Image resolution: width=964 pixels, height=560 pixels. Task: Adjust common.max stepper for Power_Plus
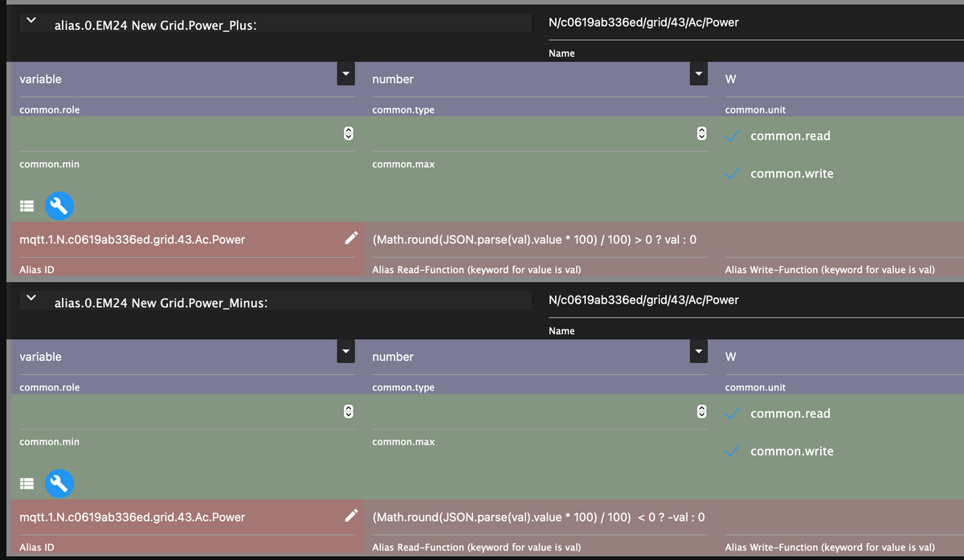click(x=701, y=134)
